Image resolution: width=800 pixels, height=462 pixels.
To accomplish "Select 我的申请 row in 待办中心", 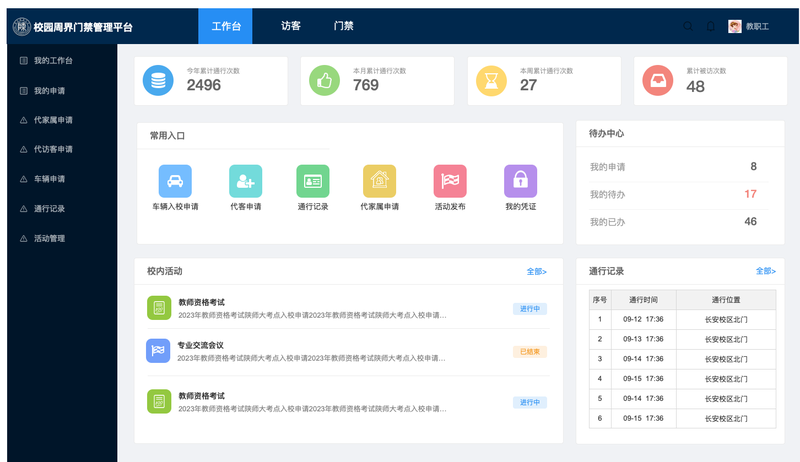I will click(679, 167).
